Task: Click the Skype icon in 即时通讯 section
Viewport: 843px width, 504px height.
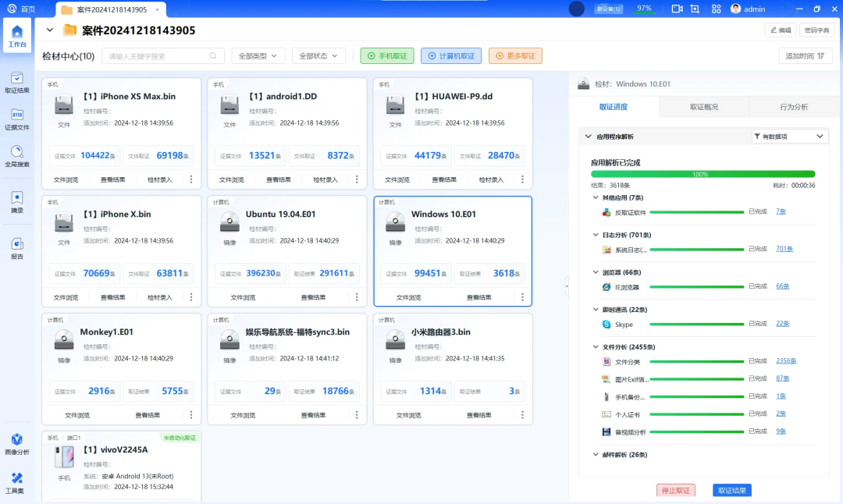Action: coord(606,324)
